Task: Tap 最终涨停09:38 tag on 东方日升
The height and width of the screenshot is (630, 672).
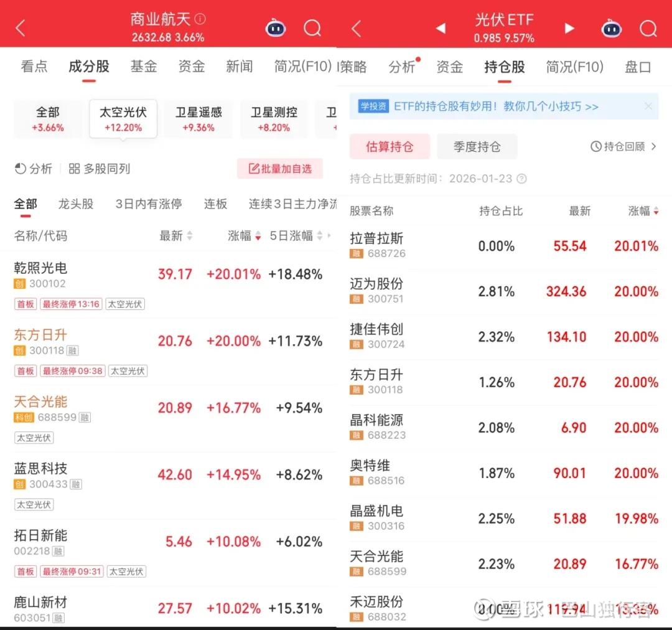Action: tap(73, 371)
